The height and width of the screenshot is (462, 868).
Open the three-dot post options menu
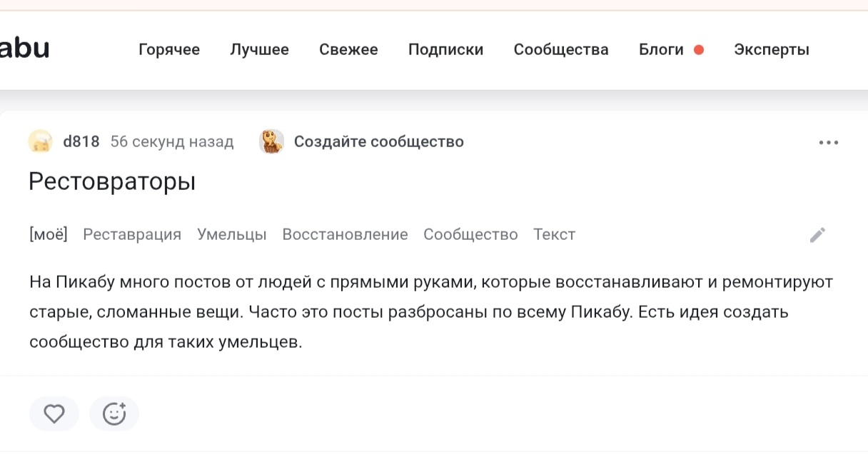click(x=829, y=143)
